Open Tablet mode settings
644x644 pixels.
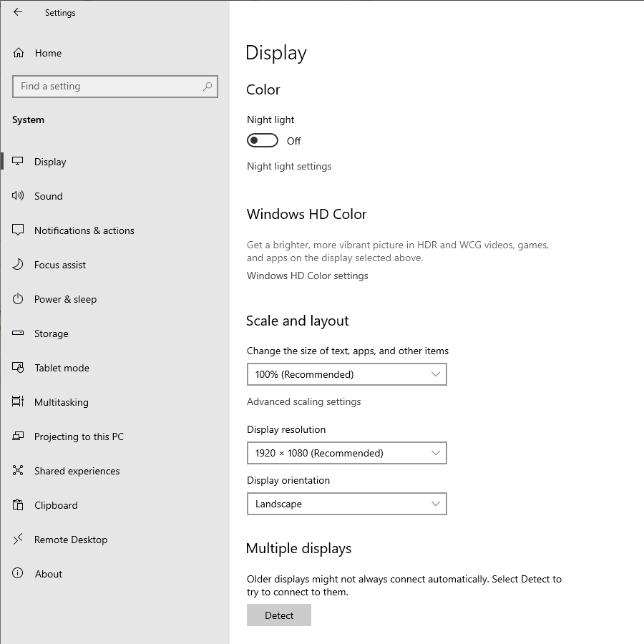[115, 368]
